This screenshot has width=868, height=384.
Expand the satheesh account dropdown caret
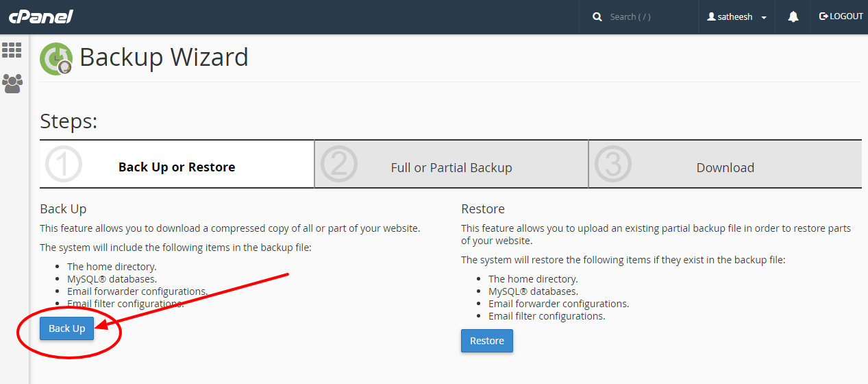pos(764,17)
